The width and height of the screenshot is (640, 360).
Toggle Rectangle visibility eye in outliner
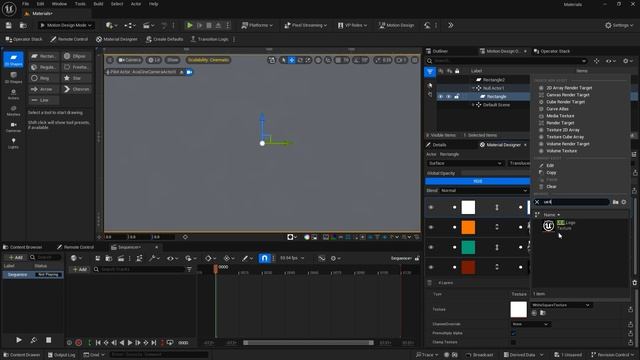pos(441,97)
